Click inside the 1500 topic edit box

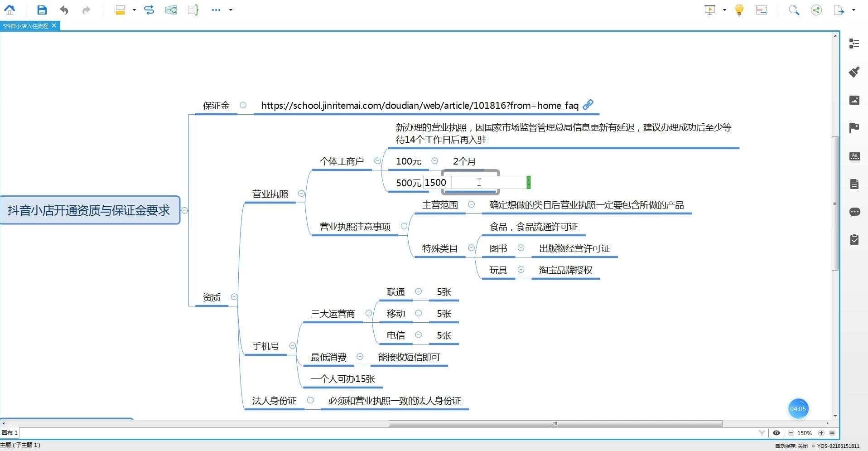coord(474,183)
